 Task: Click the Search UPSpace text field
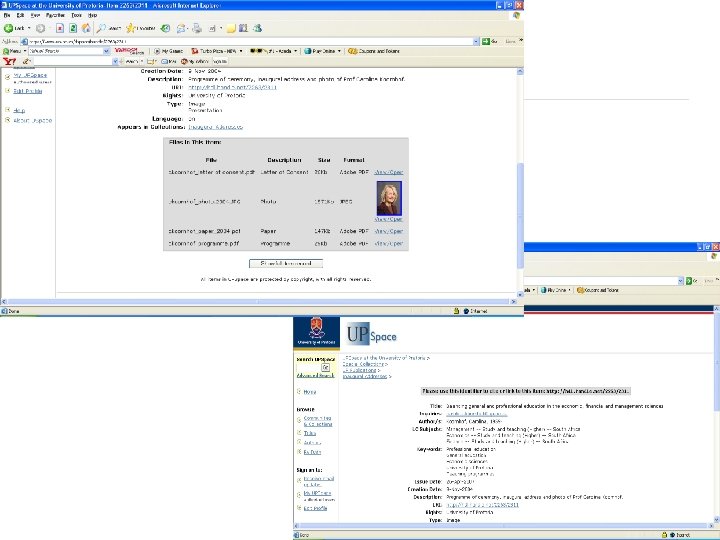click(308, 367)
